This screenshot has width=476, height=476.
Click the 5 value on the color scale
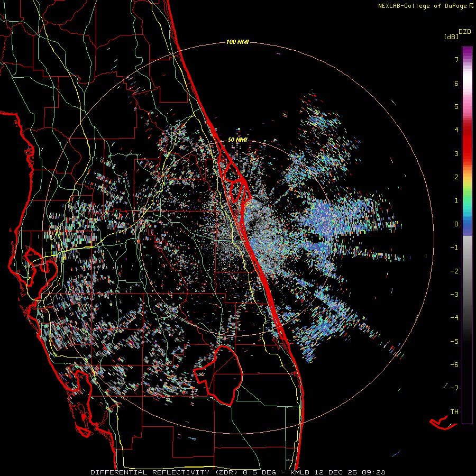point(456,106)
